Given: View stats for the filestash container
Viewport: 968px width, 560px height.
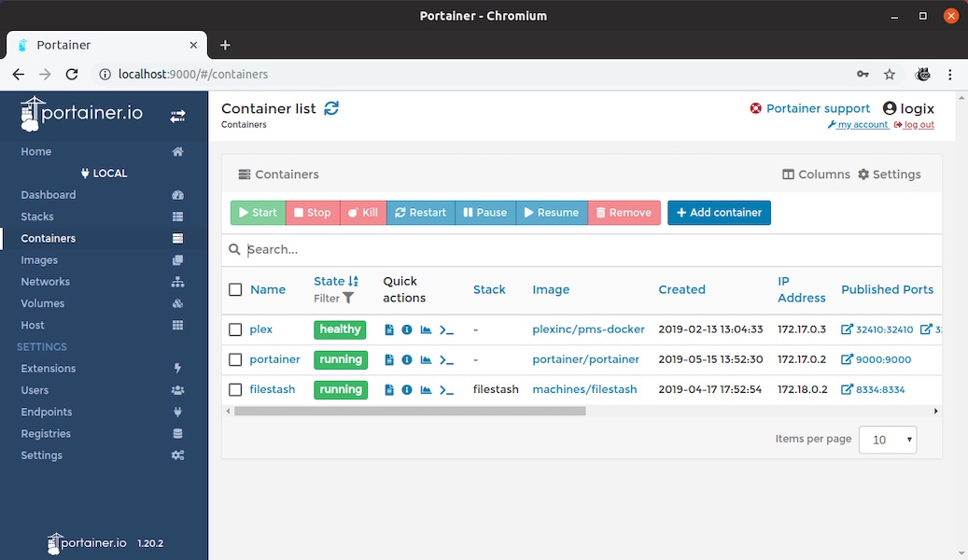Looking at the screenshot, I should point(426,389).
